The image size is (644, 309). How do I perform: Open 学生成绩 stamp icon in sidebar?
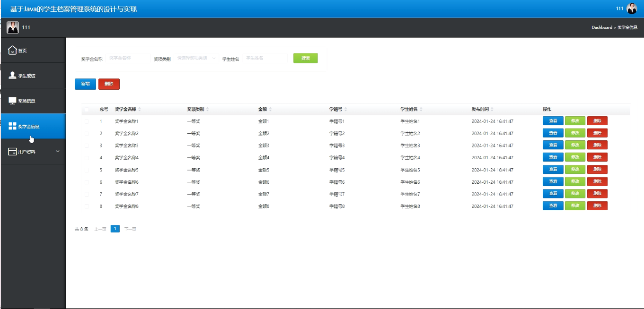tap(12, 75)
